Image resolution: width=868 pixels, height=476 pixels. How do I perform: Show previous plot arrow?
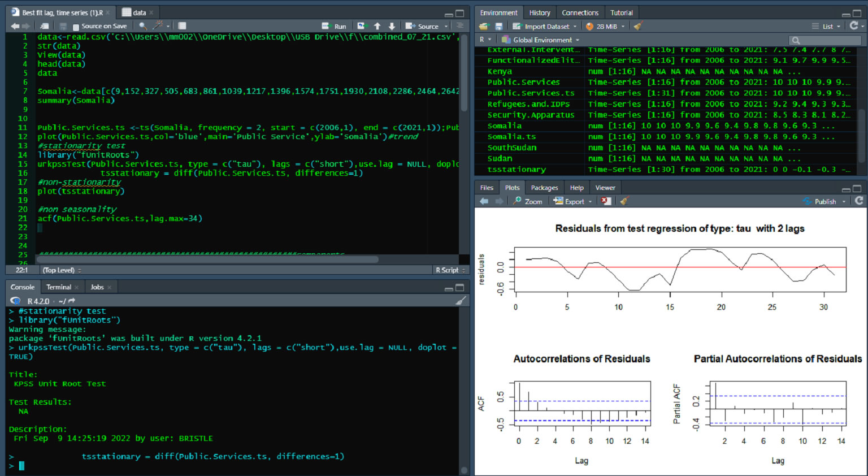point(484,201)
